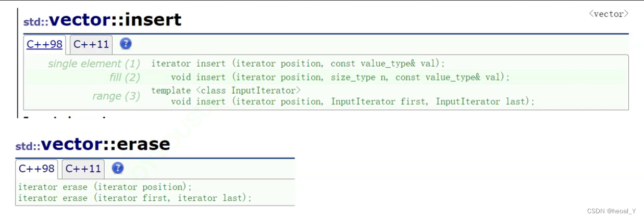Switch to the C++98 tab under vector::insert
Screen dimensions: 644x219
45,44
